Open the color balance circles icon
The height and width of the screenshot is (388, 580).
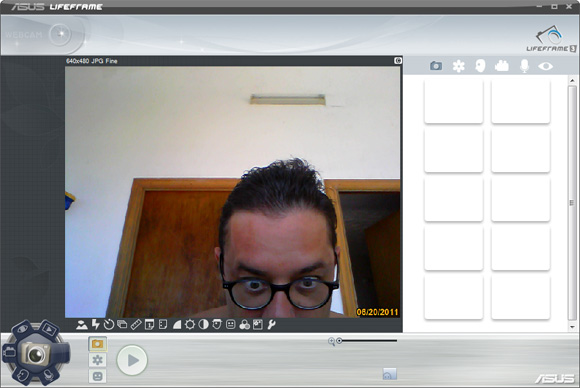pos(244,325)
